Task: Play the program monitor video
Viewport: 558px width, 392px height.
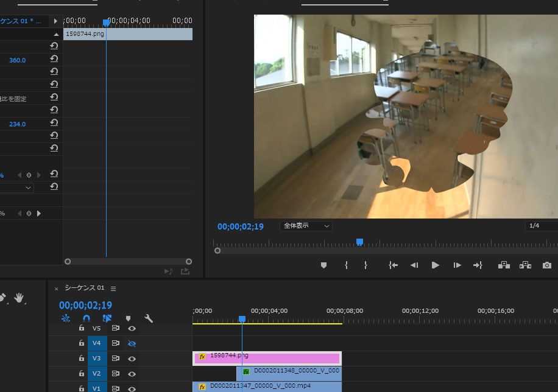Action: coord(435,265)
